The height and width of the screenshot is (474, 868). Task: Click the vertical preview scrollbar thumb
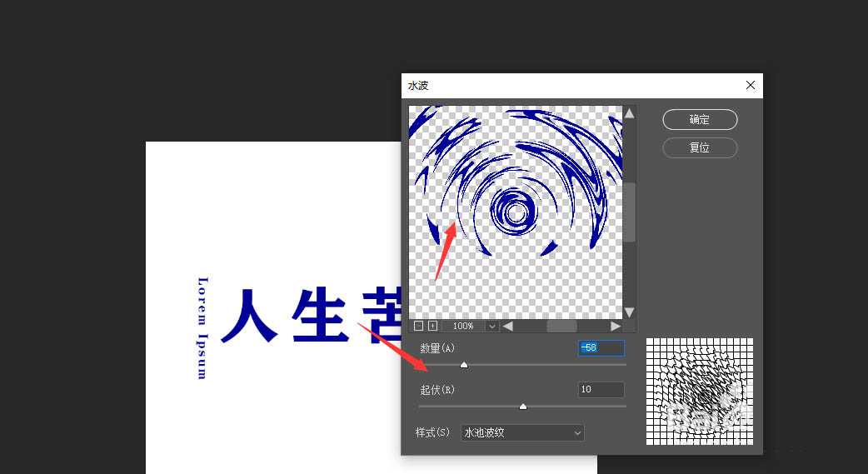click(x=630, y=212)
